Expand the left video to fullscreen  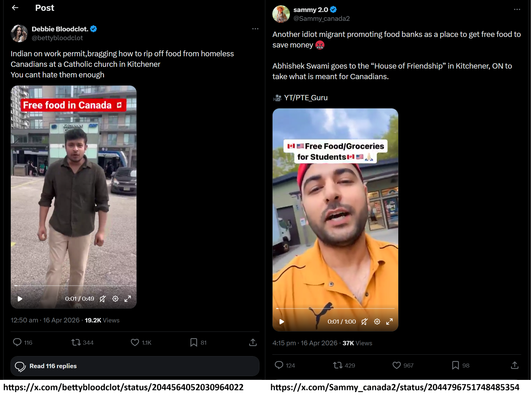pyautogui.click(x=128, y=299)
